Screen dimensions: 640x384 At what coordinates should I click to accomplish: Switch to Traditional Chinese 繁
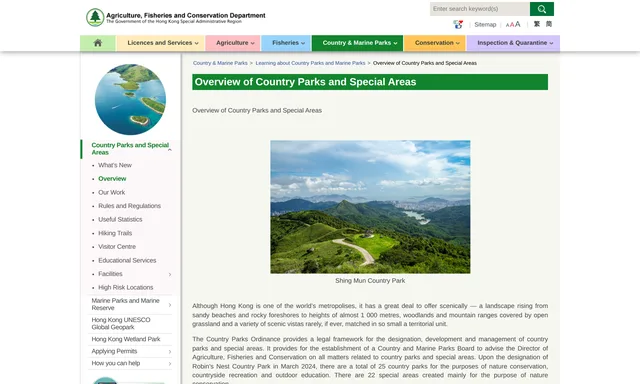pos(537,24)
